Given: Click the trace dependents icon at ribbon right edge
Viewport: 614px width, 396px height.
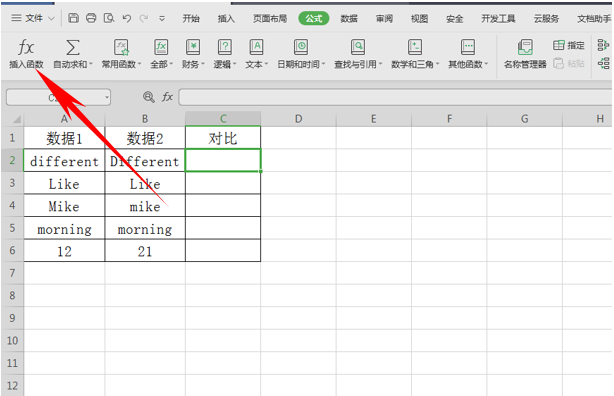Looking at the screenshot, I should click(603, 63).
